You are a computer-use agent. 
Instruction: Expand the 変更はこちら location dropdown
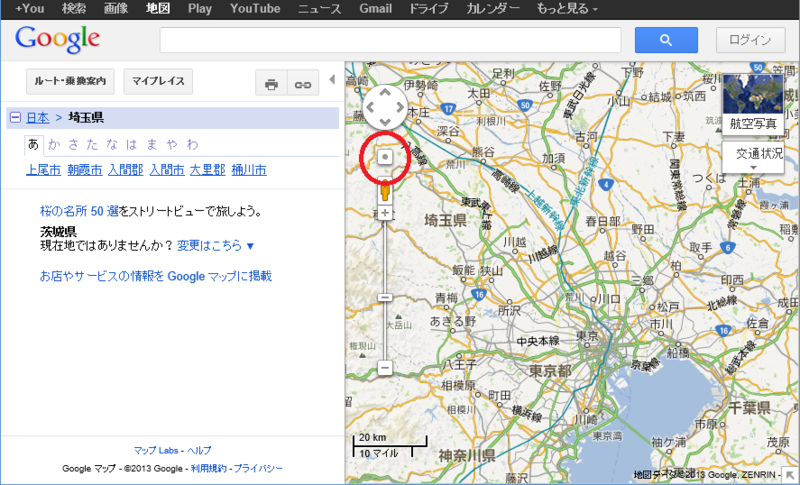215,246
